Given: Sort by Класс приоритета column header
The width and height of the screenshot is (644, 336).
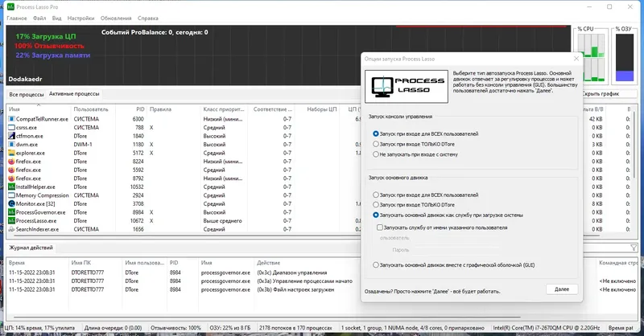Looking at the screenshot, I should (x=225, y=109).
